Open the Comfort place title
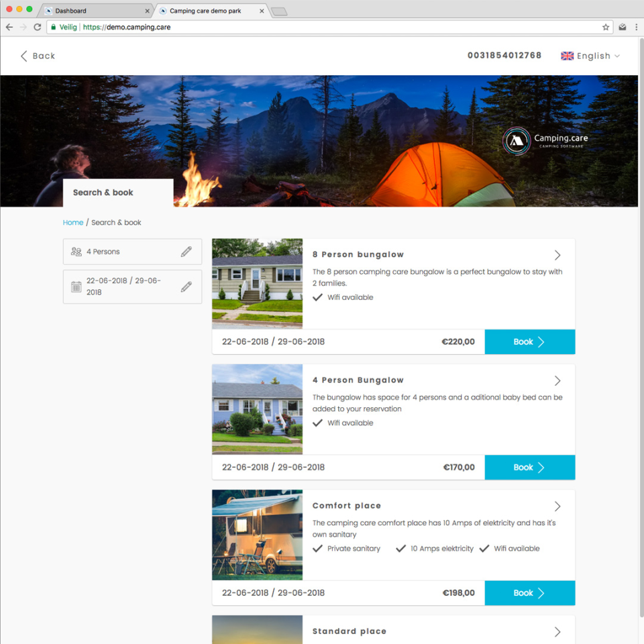The image size is (644, 644). 347,506
